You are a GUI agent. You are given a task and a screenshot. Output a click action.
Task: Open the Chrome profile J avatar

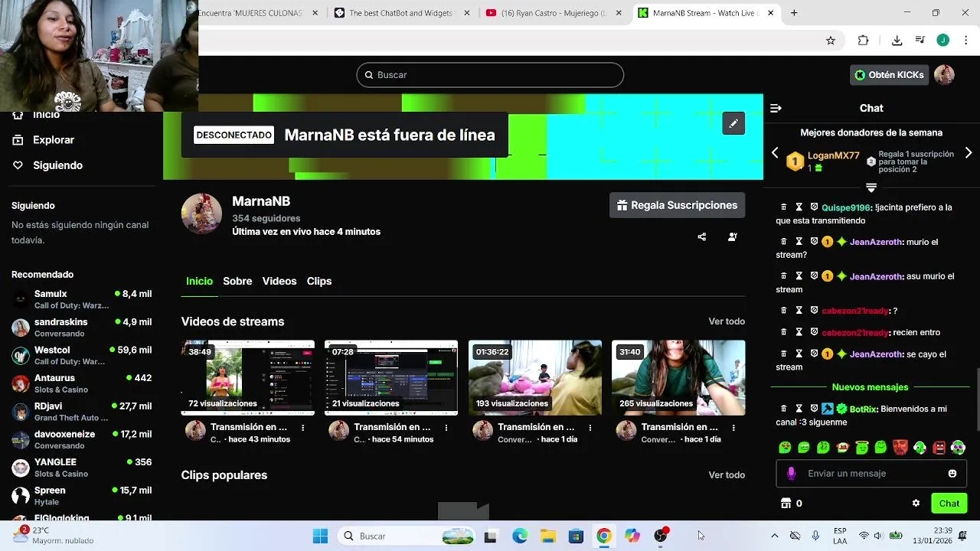click(943, 41)
